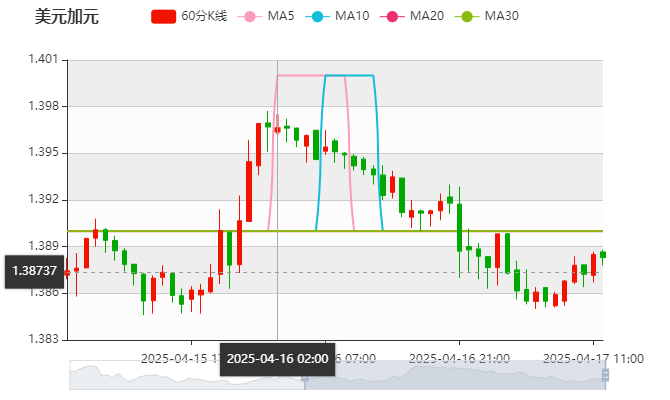The width and height of the screenshot is (670, 400).
Task: Click the 1.383 y-axis label
Action: (43, 339)
